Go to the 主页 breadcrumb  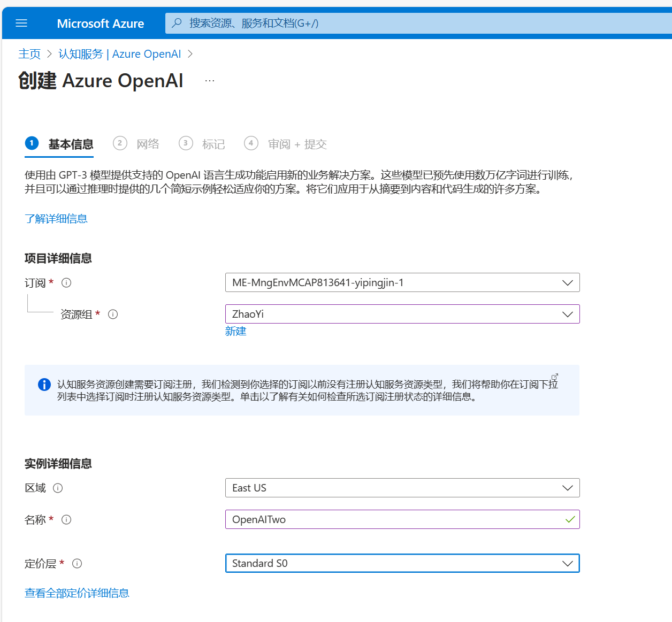click(29, 54)
